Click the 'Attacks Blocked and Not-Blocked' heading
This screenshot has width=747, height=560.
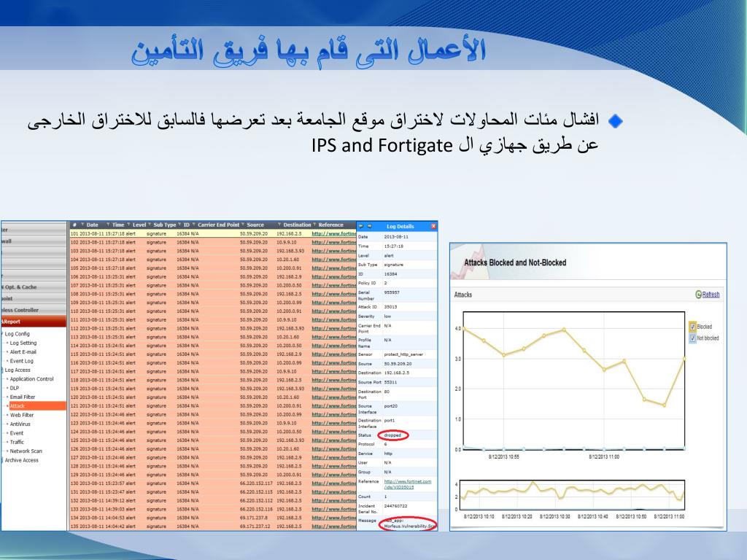click(515, 262)
